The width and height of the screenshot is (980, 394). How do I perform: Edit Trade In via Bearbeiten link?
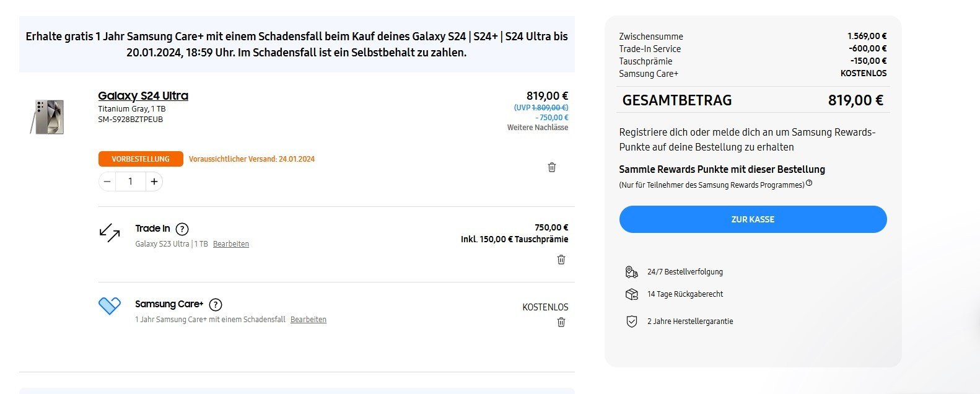coord(231,244)
